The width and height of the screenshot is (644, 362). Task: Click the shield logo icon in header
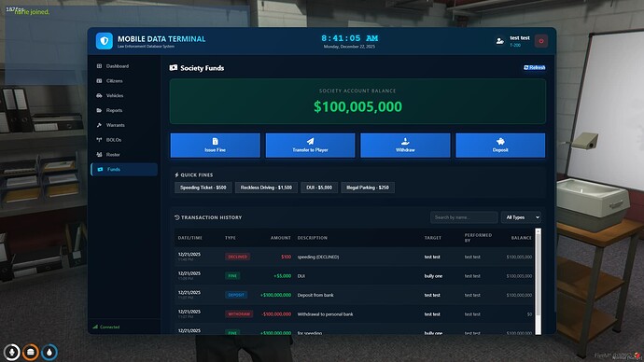pyautogui.click(x=104, y=41)
